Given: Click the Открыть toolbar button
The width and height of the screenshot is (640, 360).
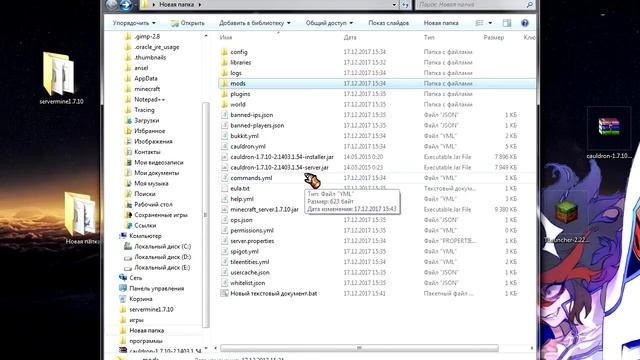Looking at the screenshot, I should pyautogui.click(x=187, y=23).
